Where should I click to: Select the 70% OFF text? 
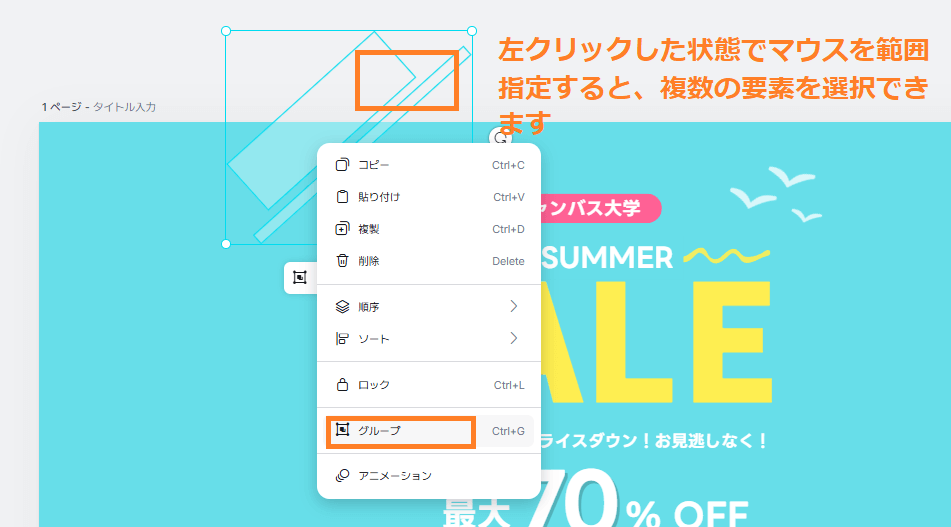point(640,505)
